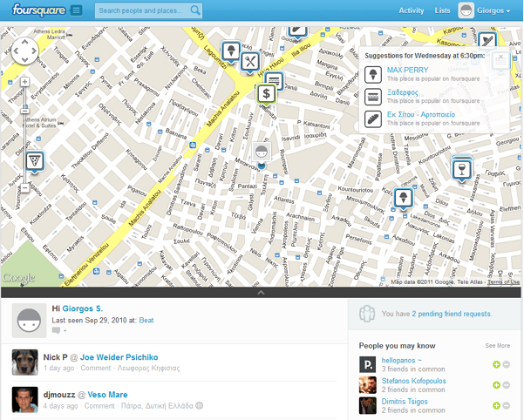This screenshot has height=420, width=524.
Task: Open MAX PERRY suggestion
Action: pyautogui.click(x=407, y=70)
